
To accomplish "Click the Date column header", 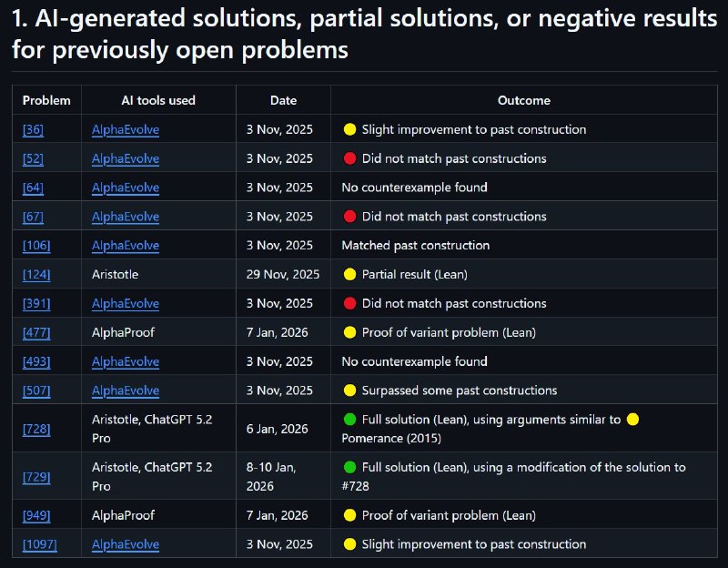I will [x=283, y=100].
